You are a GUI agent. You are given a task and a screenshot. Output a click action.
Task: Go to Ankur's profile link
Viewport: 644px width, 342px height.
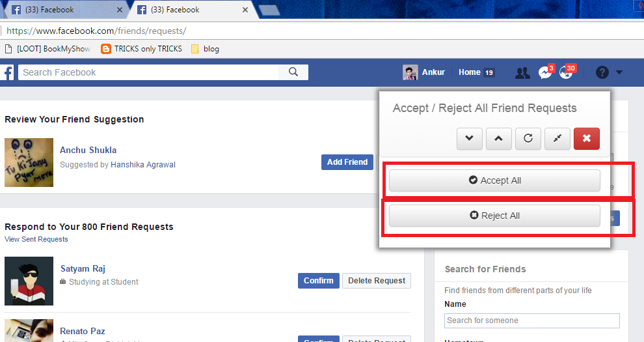coord(433,72)
